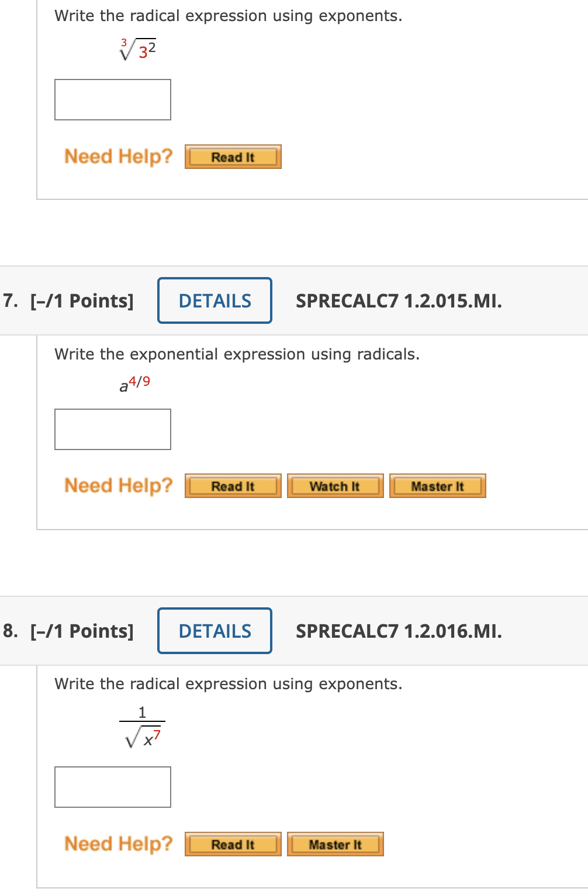This screenshot has width=588, height=892.
Task: Click Master It for question 8
Action: coord(334,843)
